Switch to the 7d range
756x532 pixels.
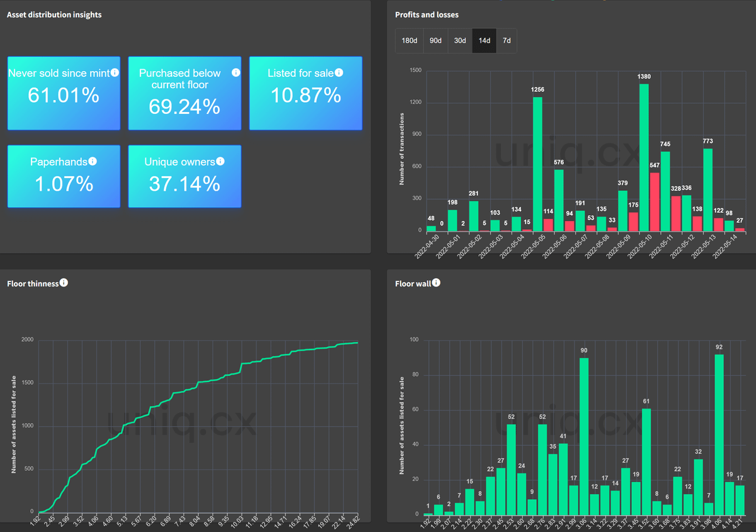pos(507,41)
